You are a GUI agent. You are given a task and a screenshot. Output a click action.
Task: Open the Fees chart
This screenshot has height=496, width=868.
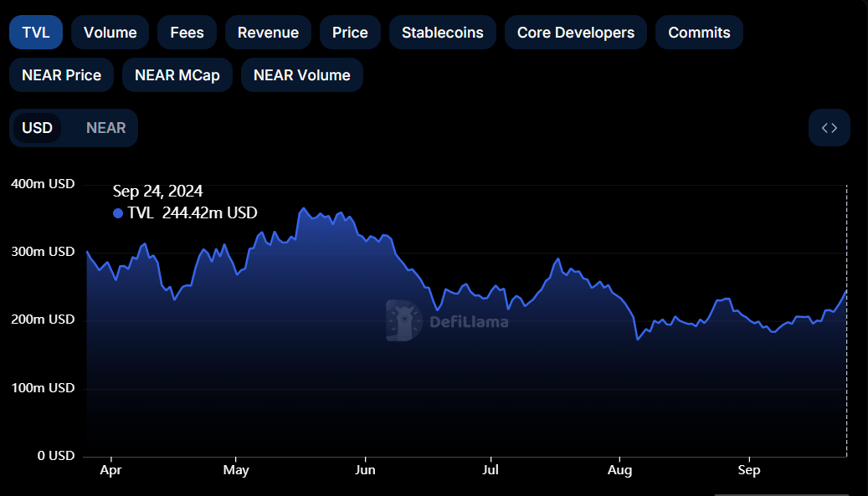tap(187, 32)
